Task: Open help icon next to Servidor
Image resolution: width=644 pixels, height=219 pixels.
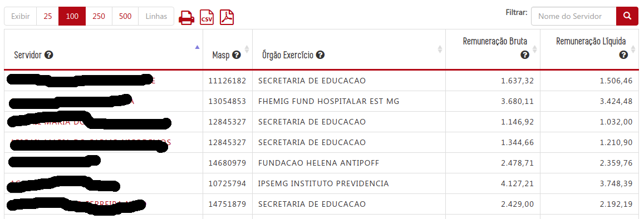Action: tap(49, 54)
